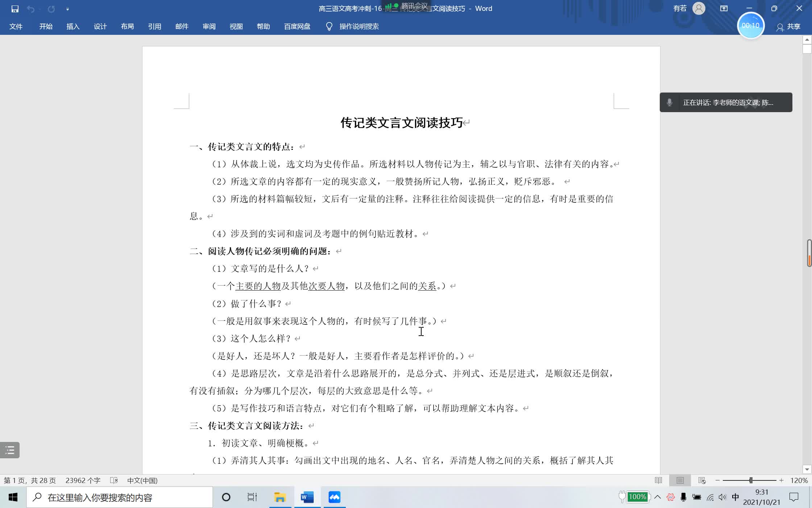
Task: Switch to the 视图 ribbon tab
Action: (236, 26)
